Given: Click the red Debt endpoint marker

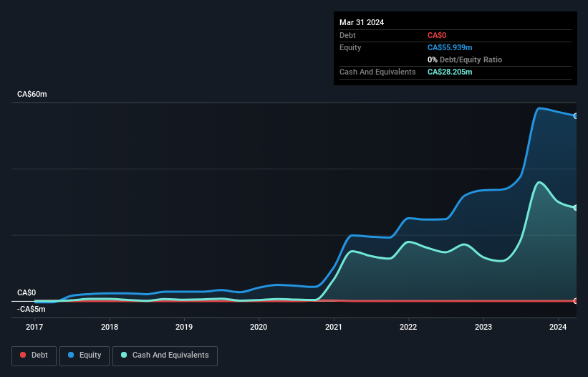Looking at the screenshot, I should tap(576, 301).
